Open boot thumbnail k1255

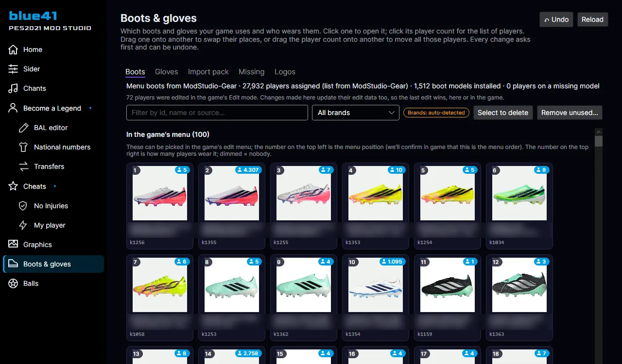pos(304,193)
